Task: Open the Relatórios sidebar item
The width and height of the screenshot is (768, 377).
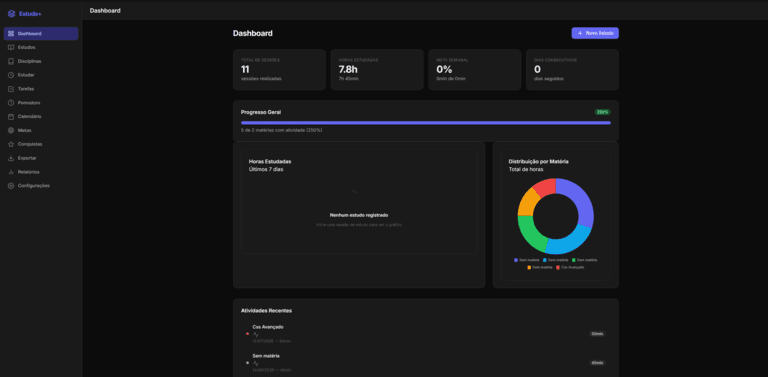Action: pos(41,172)
